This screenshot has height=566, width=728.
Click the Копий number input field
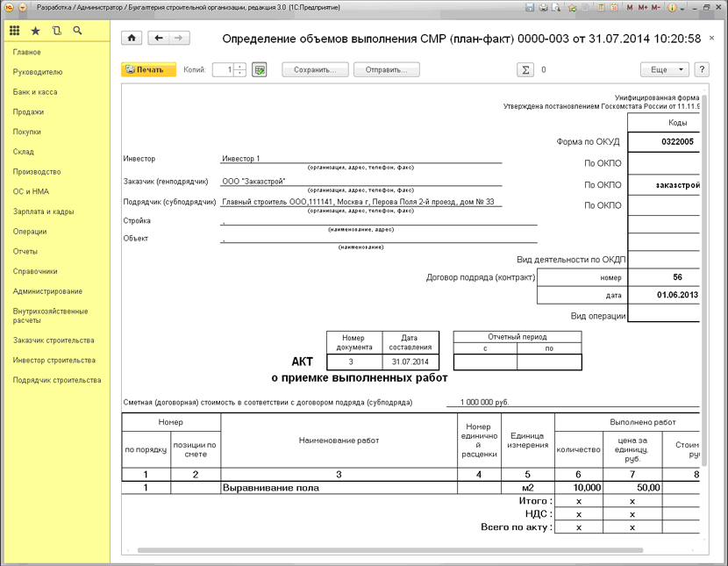[224, 69]
